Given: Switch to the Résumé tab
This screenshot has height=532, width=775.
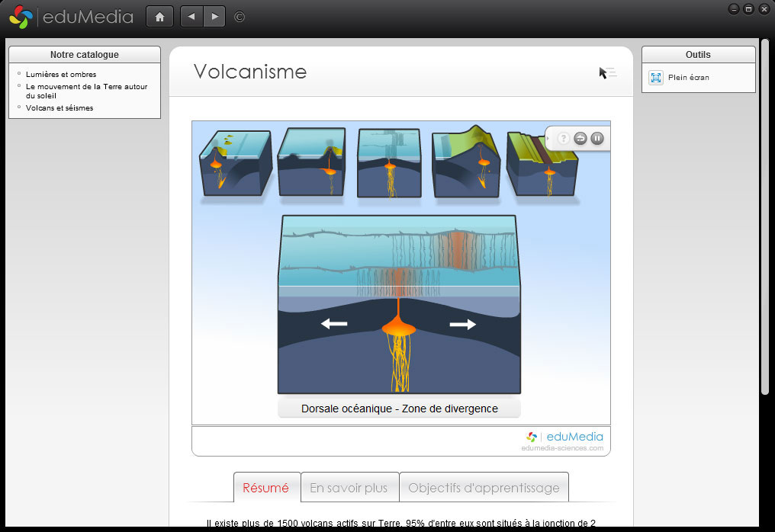Looking at the screenshot, I should [x=265, y=488].
